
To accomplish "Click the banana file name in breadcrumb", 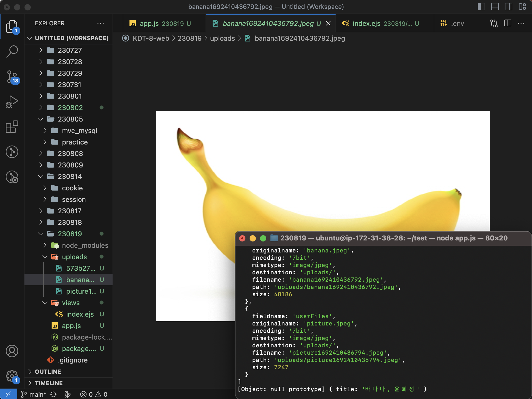I will click(x=300, y=38).
